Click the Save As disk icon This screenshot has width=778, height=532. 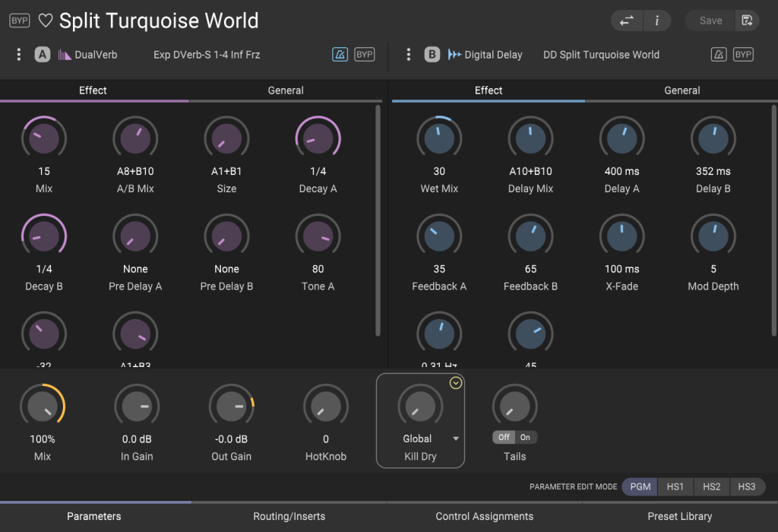click(x=747, y=21)
